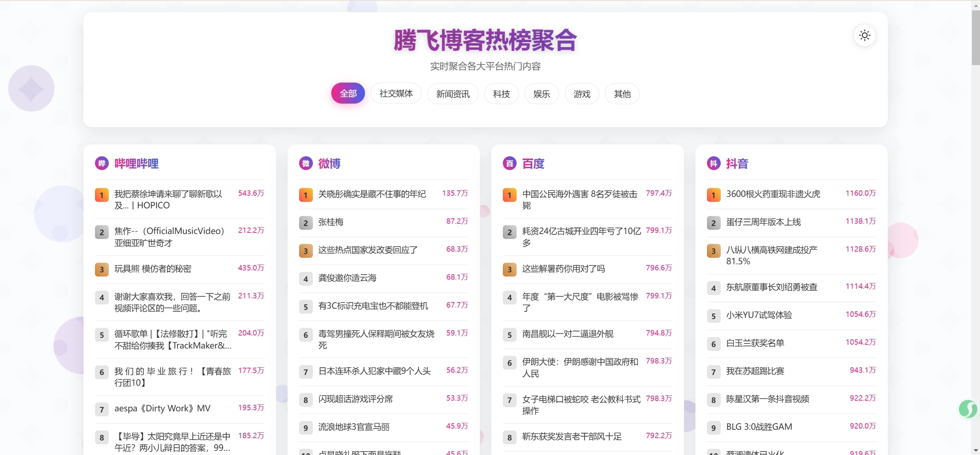Click the 百度 platform round icon
Image resolution: width=980 pixels, height=455 pixels.
click(x=510, y=164)
